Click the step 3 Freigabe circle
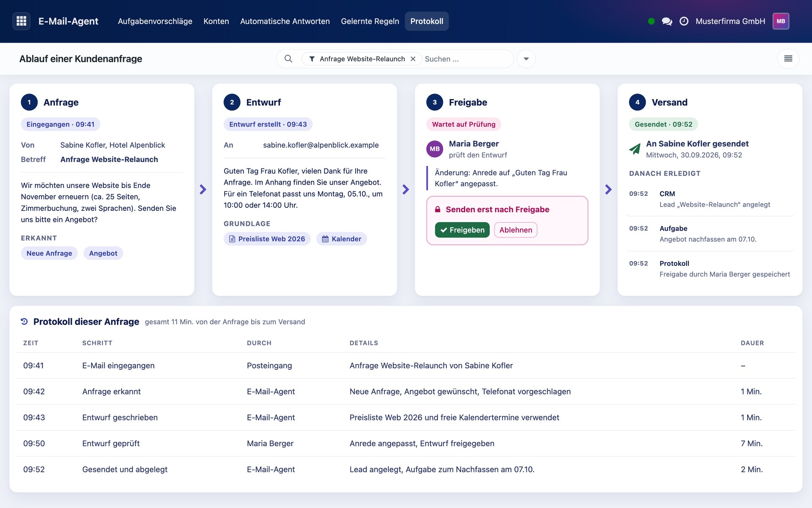The image size is (812, 508). tap(434, 102)
